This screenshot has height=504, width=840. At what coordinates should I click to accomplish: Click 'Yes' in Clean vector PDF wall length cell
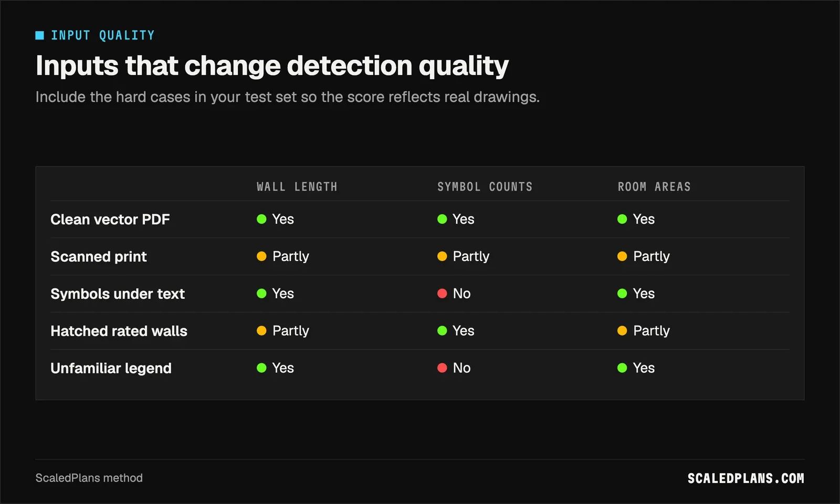tap(283, 219)
